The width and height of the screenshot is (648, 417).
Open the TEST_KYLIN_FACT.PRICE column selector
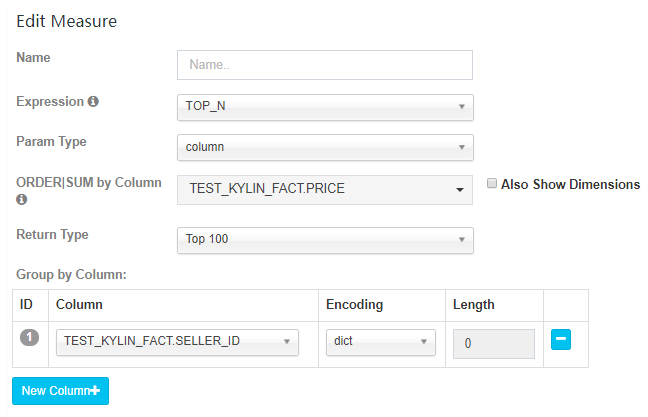[x=324, y=189]
